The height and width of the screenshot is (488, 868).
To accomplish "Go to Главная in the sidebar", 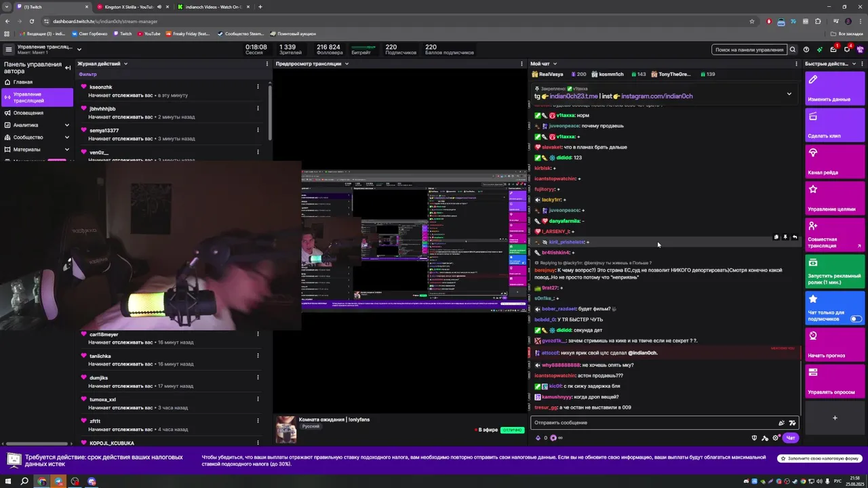I will click(37, 82).
